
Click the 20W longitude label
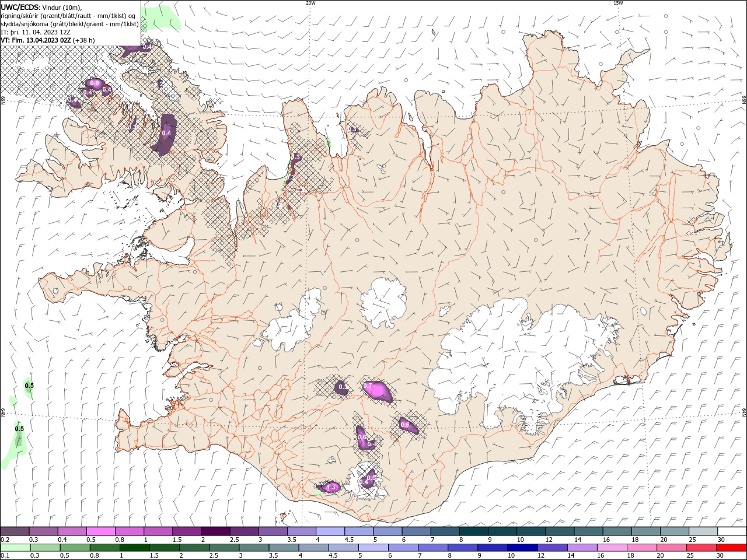(310, 3)
